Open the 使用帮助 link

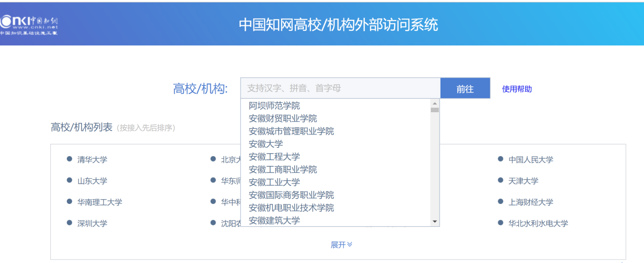point(517,89)
